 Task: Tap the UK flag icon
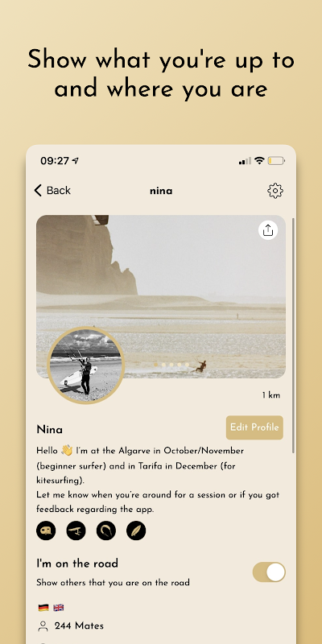[x=59, y=608]
